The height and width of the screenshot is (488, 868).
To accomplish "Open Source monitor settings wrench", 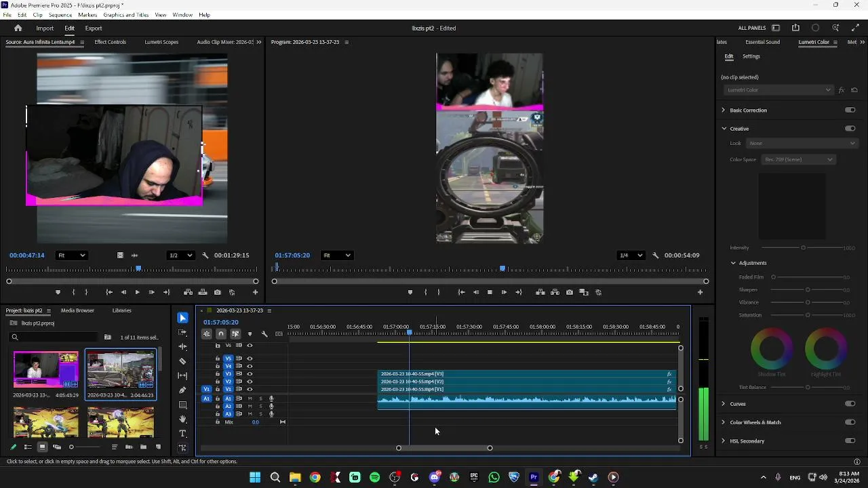I will [x=205, y=256].
